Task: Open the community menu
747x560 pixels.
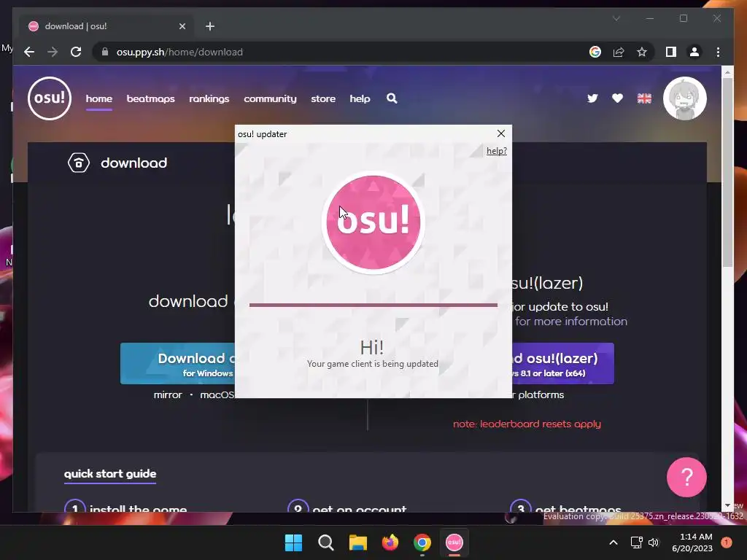Action: tap(270, 98)
